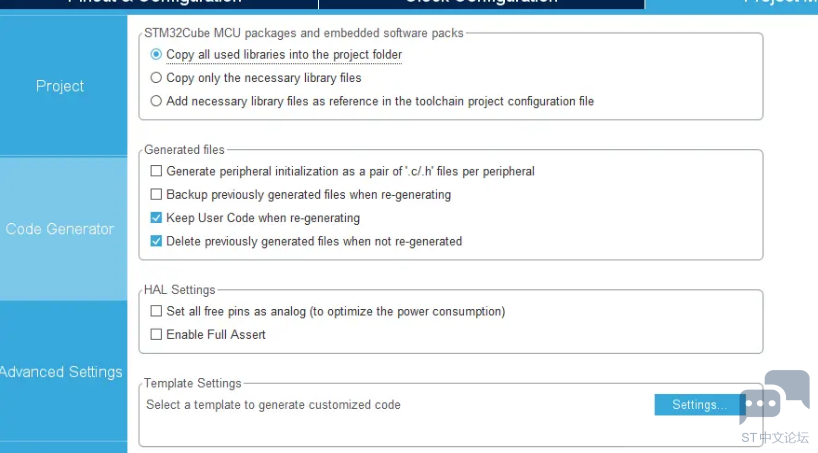The image size is (818, 453).
Task: Click the ST forum watermark text
Action: 775,437
